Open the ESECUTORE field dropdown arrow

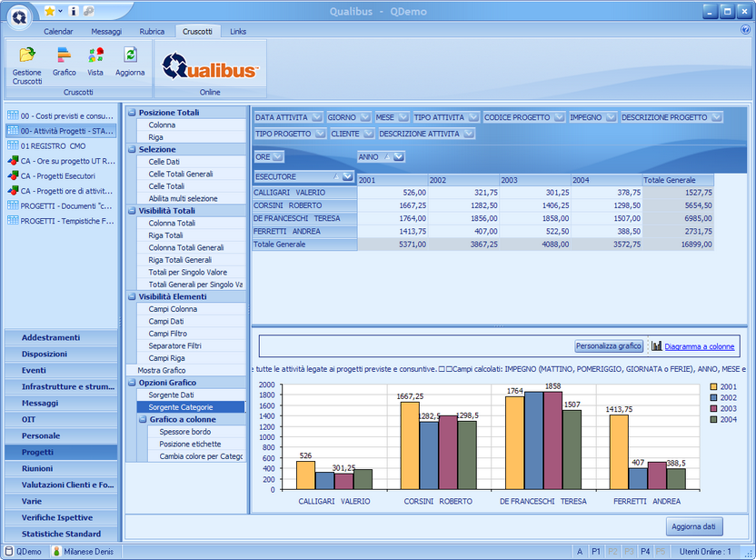coord(347,176)
